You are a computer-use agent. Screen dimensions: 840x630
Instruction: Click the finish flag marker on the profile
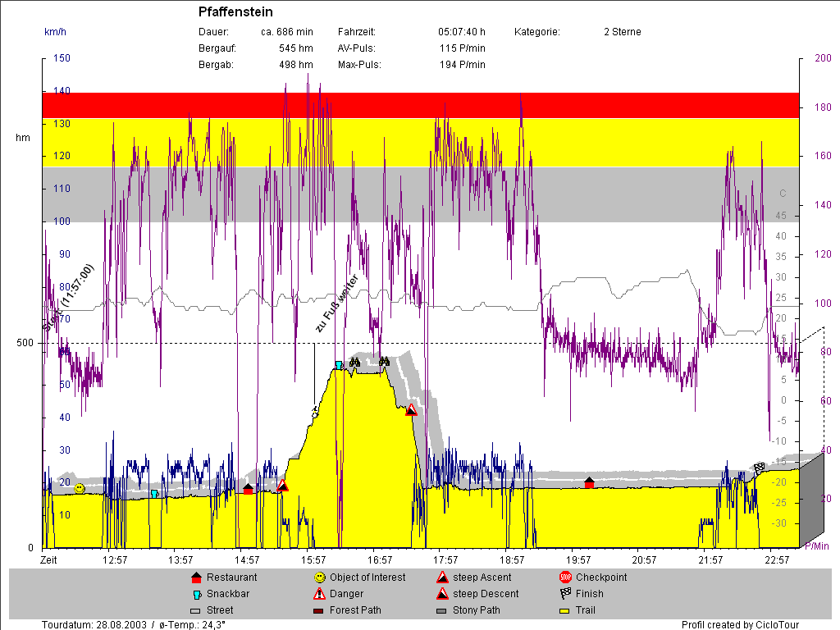(759, 468)
